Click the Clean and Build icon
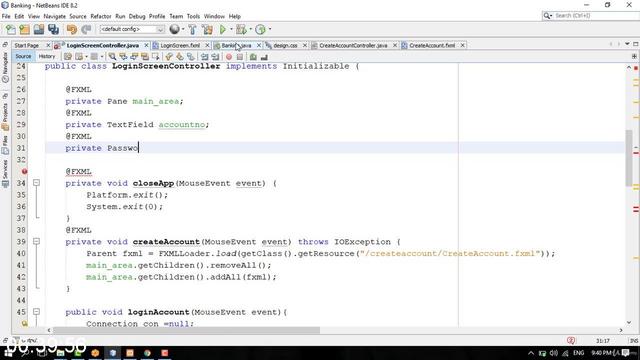Screen dimensions: 640x360 pyautogui.click(x=207, y=29)
